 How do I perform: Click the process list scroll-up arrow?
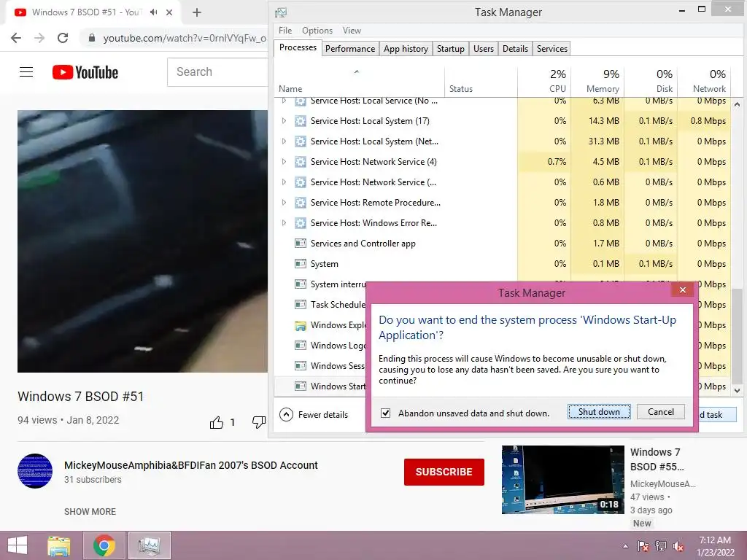[x=737, y=104]
